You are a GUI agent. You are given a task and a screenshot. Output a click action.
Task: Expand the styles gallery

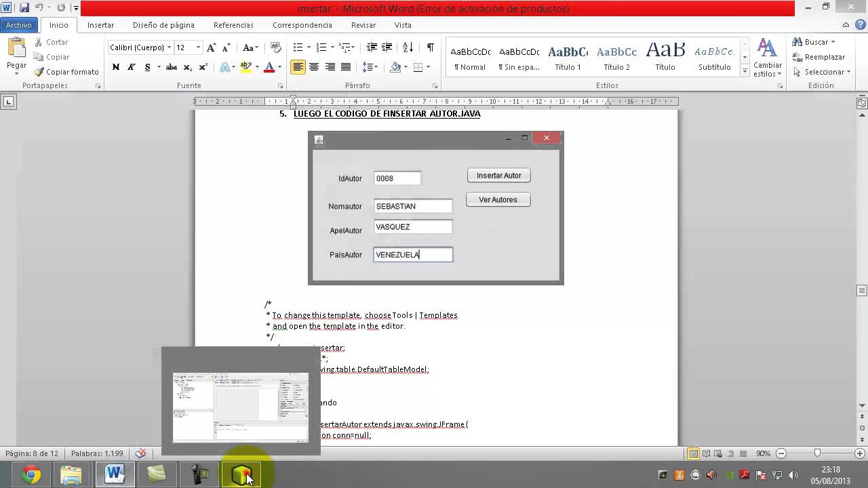coord(745,71)
